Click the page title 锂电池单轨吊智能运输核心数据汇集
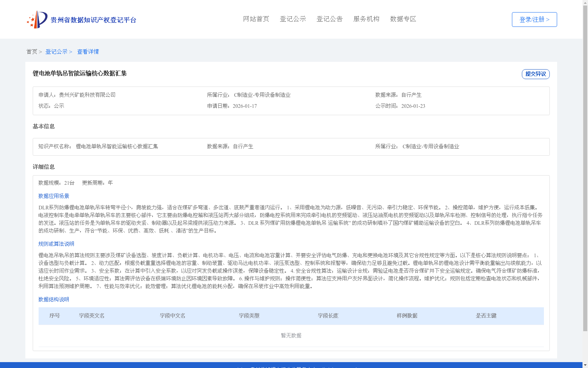The height and width of the screenshot is (368, 588). point(80,73)
